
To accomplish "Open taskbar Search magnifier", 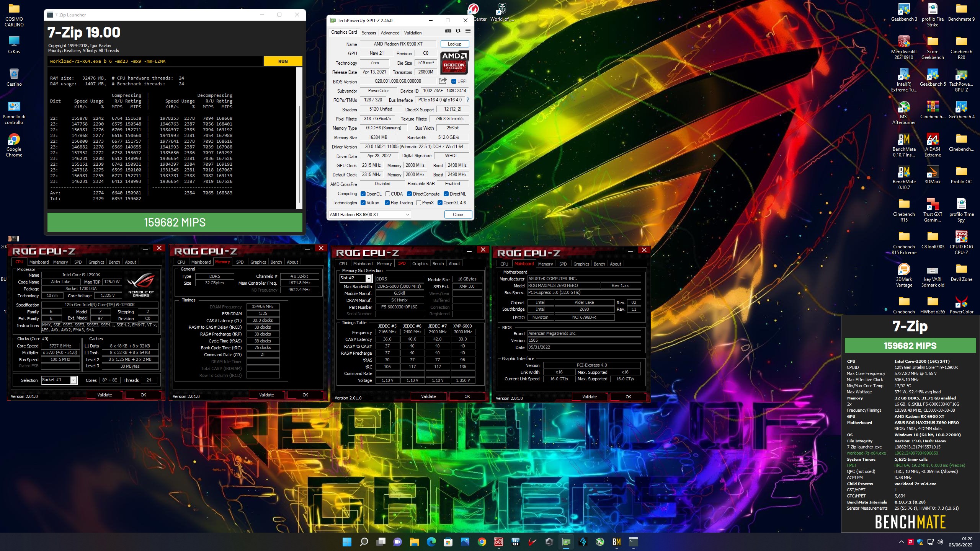I will (x=364, y=542).
